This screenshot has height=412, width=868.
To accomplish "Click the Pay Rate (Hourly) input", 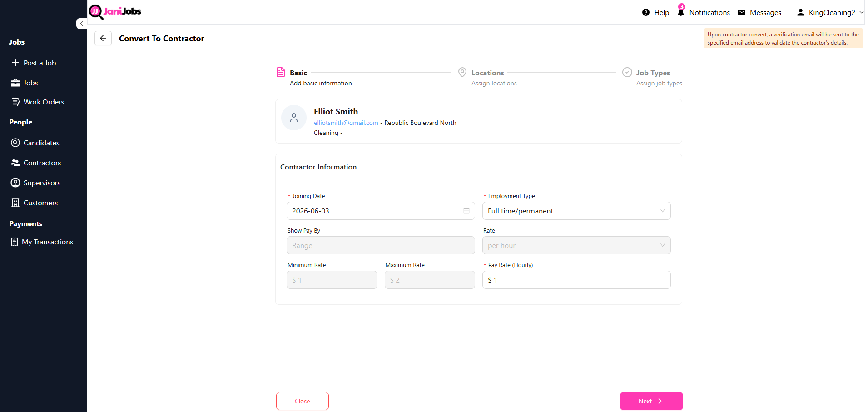I will point(576,280).
